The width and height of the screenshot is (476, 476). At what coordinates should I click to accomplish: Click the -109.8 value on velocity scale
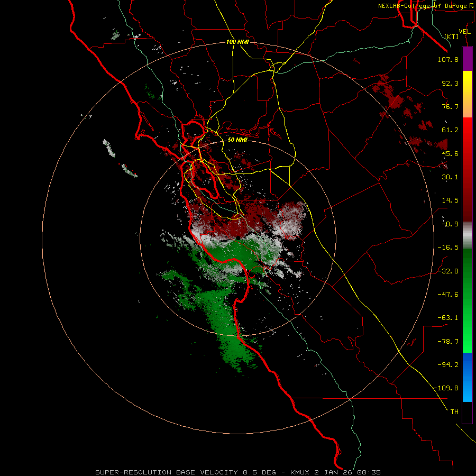tap(446, 388)
